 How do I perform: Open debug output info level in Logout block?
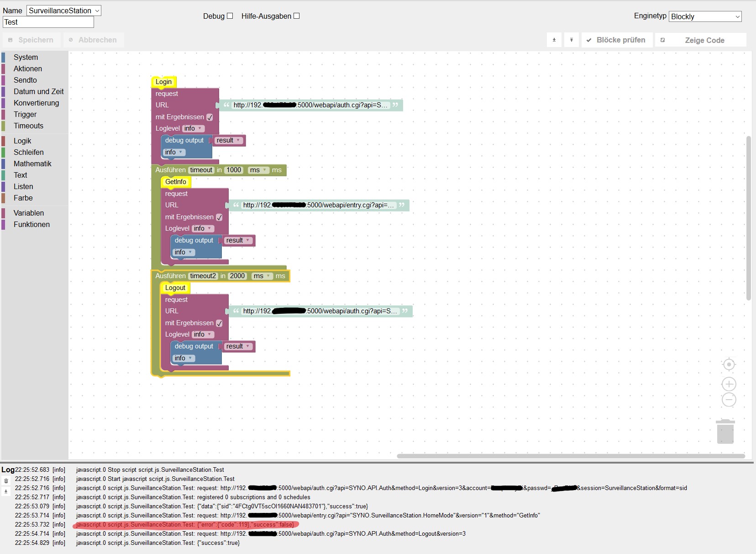184,359
